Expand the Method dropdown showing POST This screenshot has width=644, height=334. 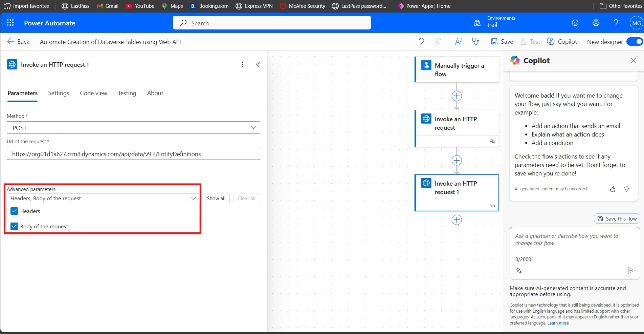(133, 128)
